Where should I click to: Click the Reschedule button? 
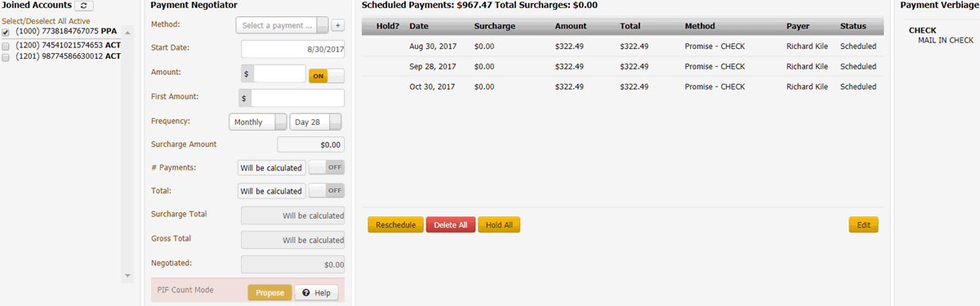point(395,225)
